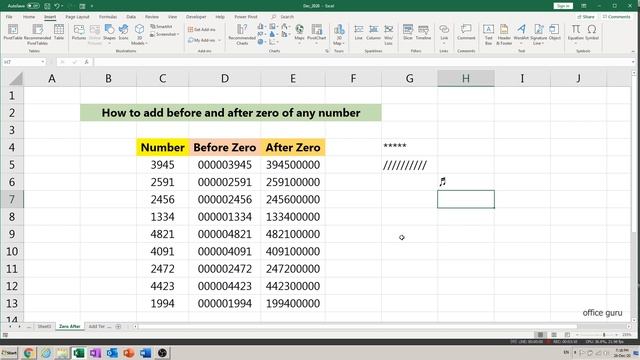Viewport: 640px width, 360px height.
Task: Open the Equation button
Action: click(576, 33)
